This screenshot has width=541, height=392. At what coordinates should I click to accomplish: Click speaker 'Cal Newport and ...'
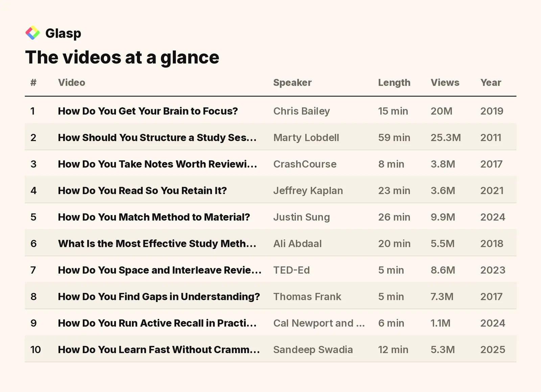(319, 323)
